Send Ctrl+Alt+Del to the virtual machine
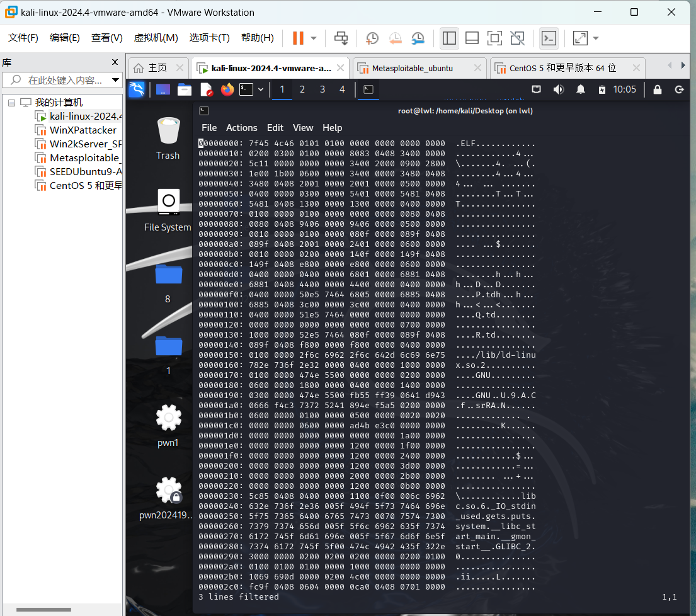The image size is (696, 616). [341, 38]
